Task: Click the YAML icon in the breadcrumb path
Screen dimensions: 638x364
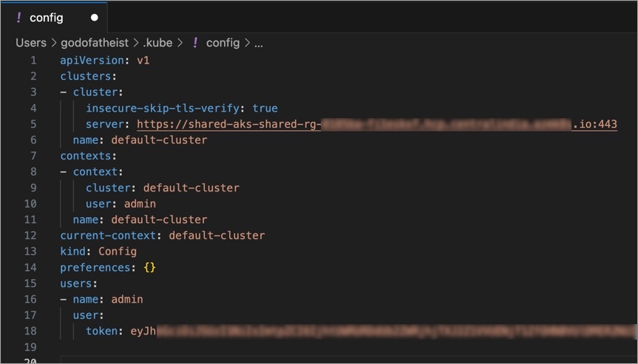Action: (x=195, y=43)
